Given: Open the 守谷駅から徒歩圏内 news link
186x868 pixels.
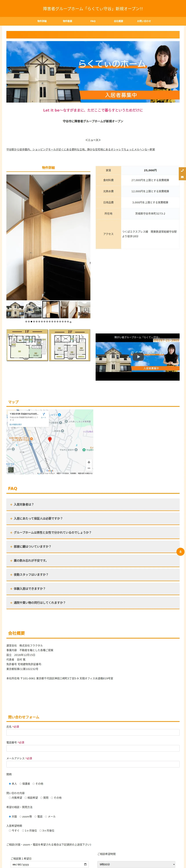Looking at the screenshot, I should coord(81,149).
